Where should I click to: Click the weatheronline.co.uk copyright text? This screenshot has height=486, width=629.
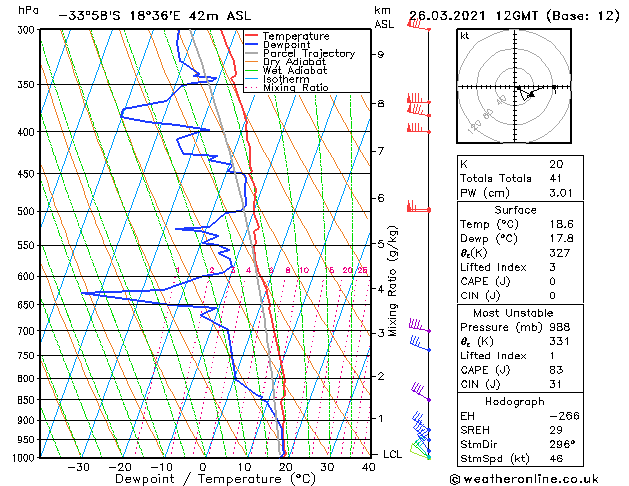pos(524,479)
